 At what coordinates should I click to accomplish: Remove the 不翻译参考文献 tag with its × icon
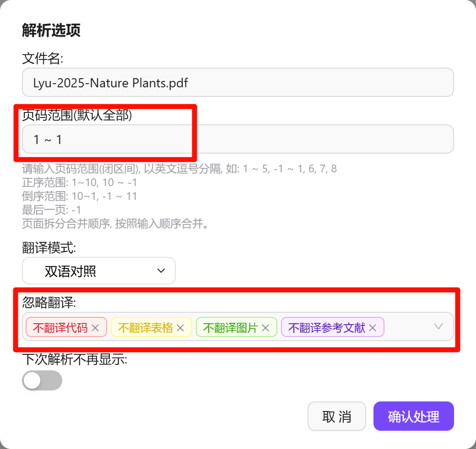point(373,327)
